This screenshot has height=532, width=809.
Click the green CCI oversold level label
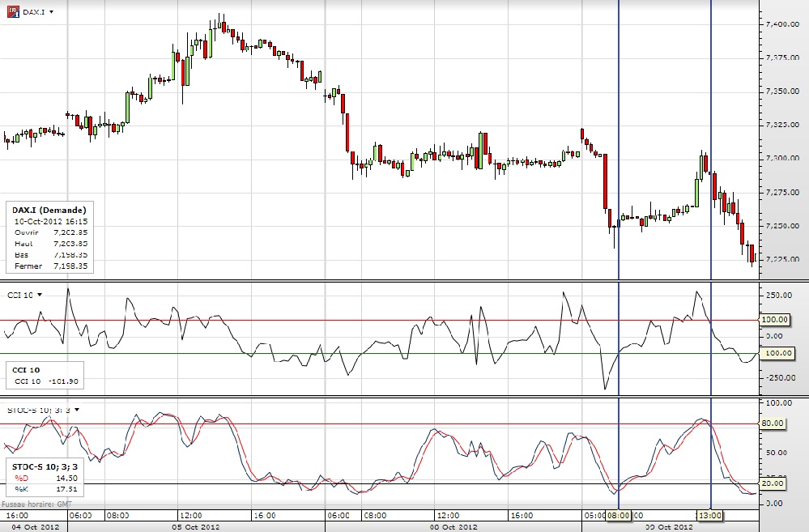tap(774, 354)
